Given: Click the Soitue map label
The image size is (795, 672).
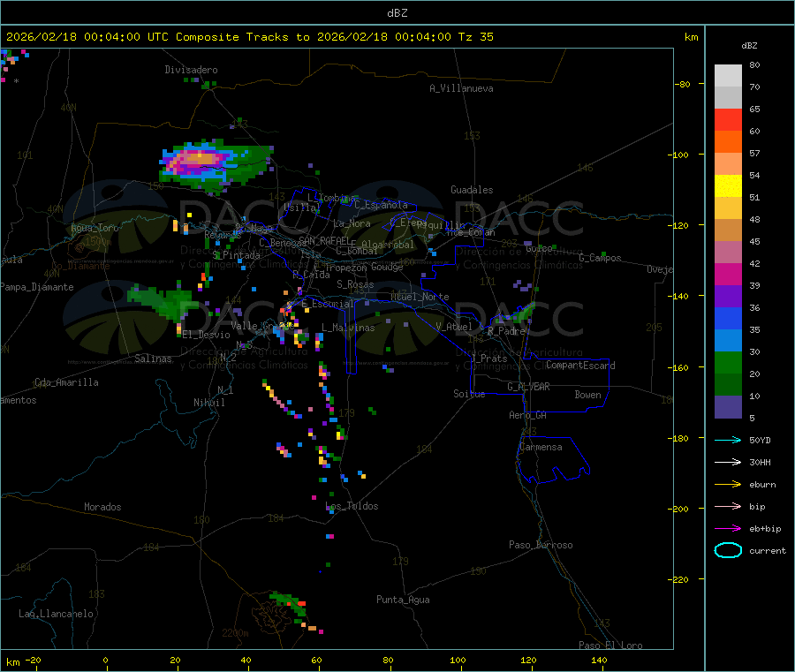Looking at the screenshot, I should 470,394.
